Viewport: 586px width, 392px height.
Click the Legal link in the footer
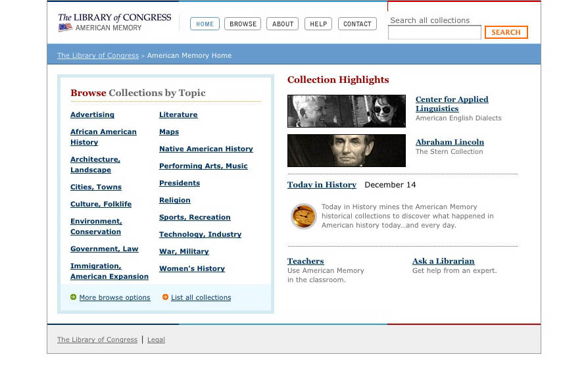(x=156, y=340)
